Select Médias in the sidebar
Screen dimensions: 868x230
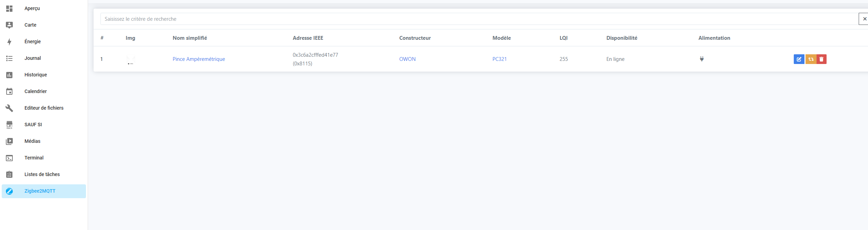pyautogui.click(x=32, y=141)
